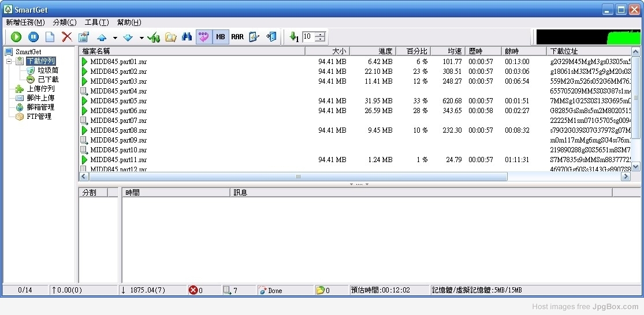The width and height of the screenshot is (644, 315).
Task: Toggle the MB size unit button
Action: pyautogui.click(x=221, y=37)
